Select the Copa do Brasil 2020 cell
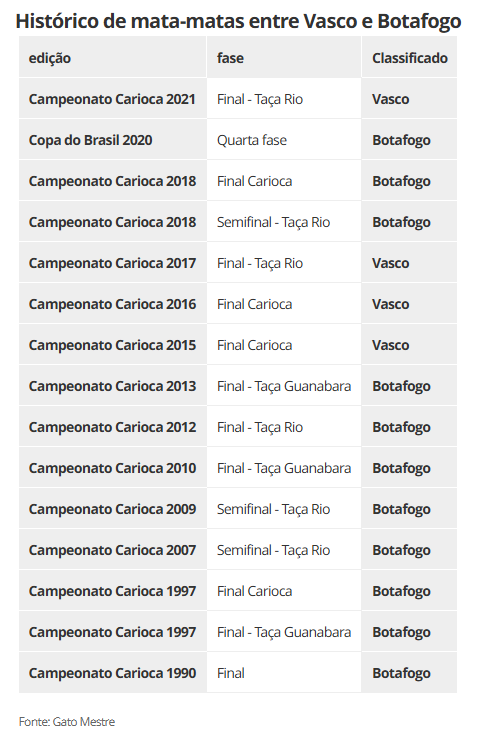This screenshot has width=480, height=743. (113, 140)
